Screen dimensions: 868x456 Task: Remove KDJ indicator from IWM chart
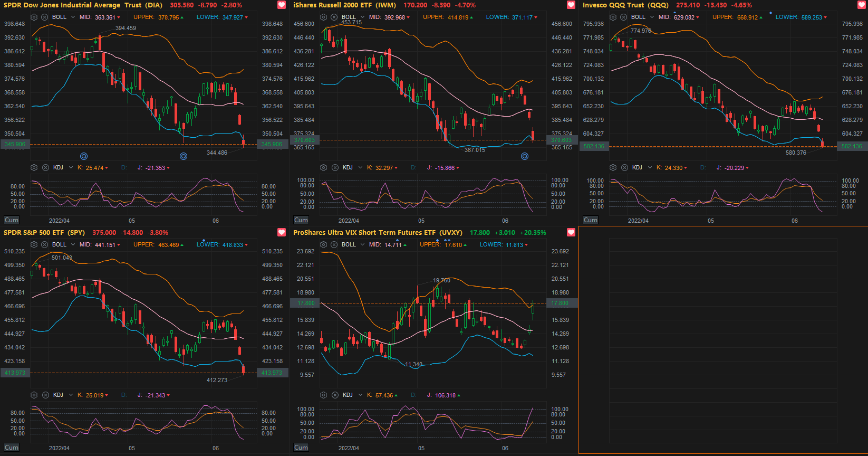click(x=334, y=167)
